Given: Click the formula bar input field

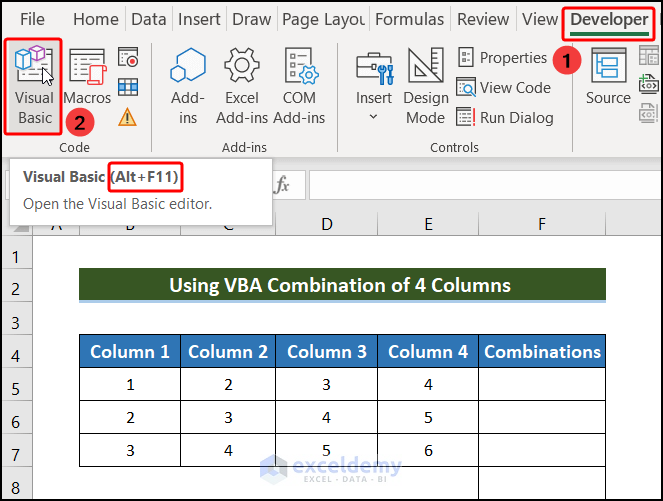Looking at the screenshot, I should [480, 185].
